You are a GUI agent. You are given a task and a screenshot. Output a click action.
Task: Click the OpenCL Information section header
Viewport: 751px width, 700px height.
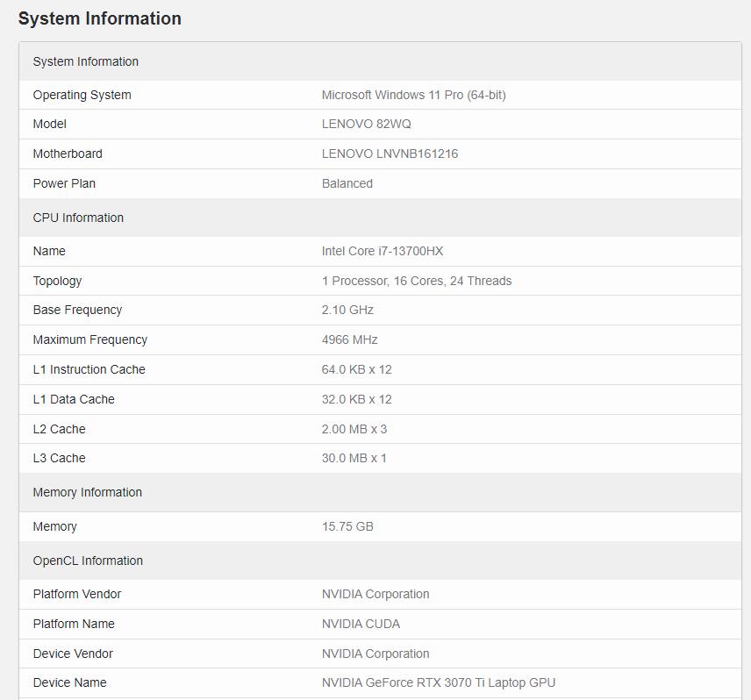click(x=88, y=561)
